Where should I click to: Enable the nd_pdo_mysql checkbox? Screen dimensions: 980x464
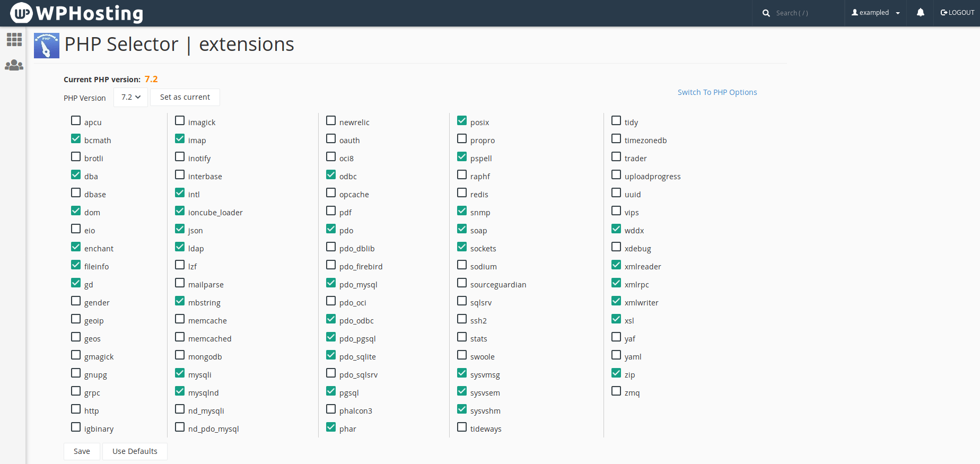coord(180,427)
